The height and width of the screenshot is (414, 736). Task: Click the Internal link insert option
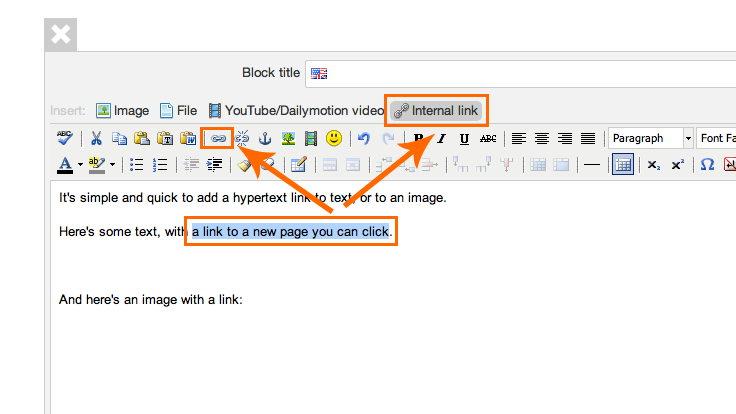pos(436,110)
